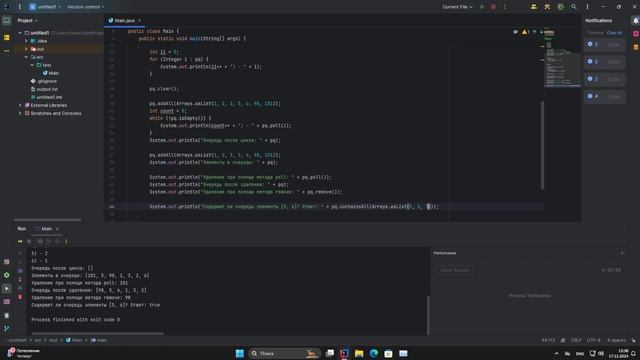The image size is (640, 360).
Task: Click Clear all in Notifications
Action: tap(614, 33)
